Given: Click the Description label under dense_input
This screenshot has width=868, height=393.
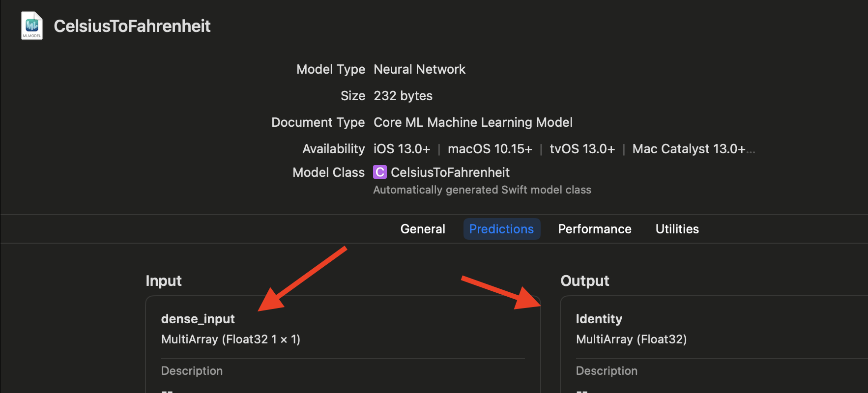Looking at the screenshot, I should tap(192, 371).
